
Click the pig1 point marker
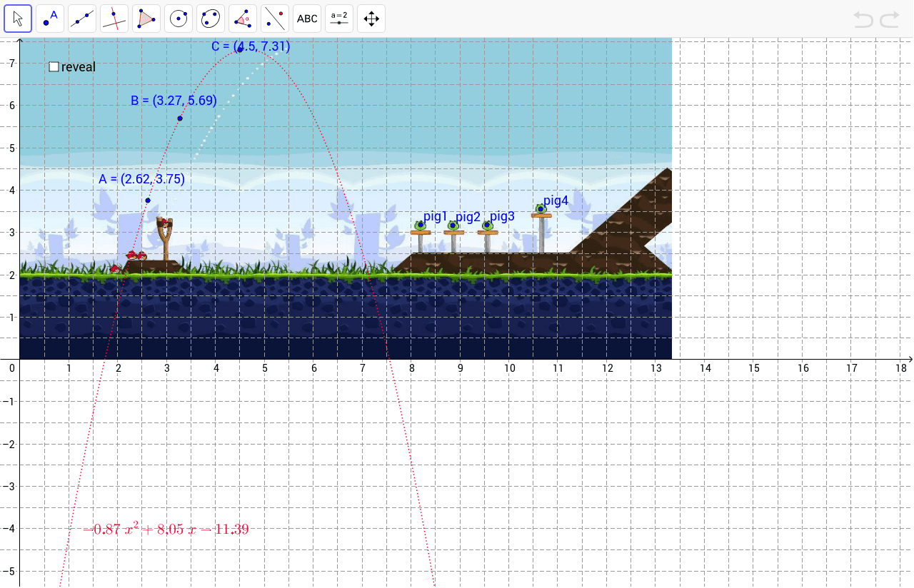point(419,225)
